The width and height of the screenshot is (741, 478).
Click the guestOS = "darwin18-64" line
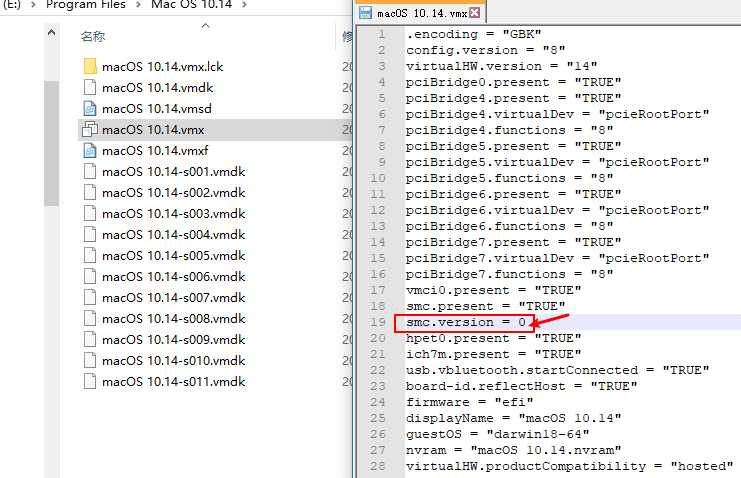pos(497,434)
